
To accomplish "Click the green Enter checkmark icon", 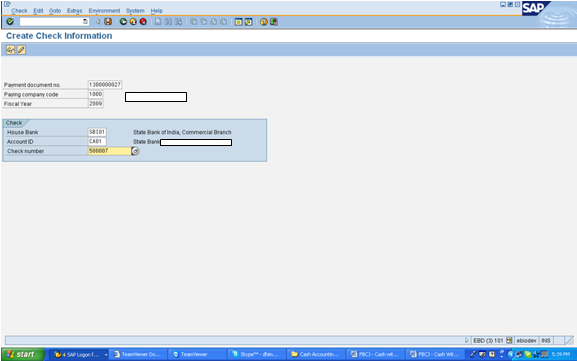I will [x=10, y=22].
